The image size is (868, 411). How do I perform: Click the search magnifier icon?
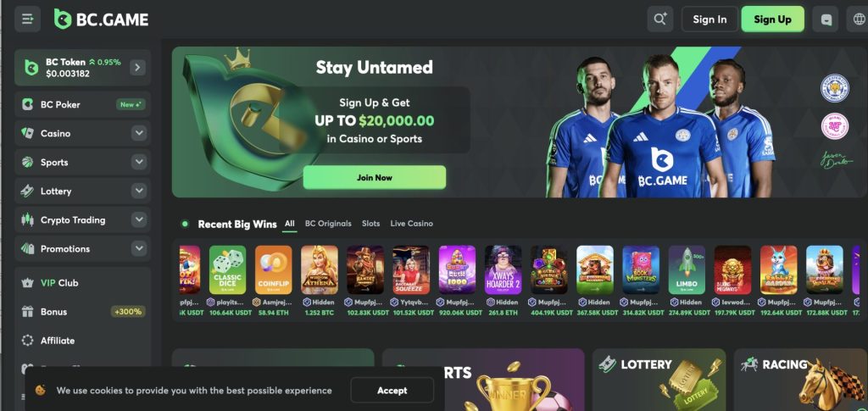coord(659,19)
